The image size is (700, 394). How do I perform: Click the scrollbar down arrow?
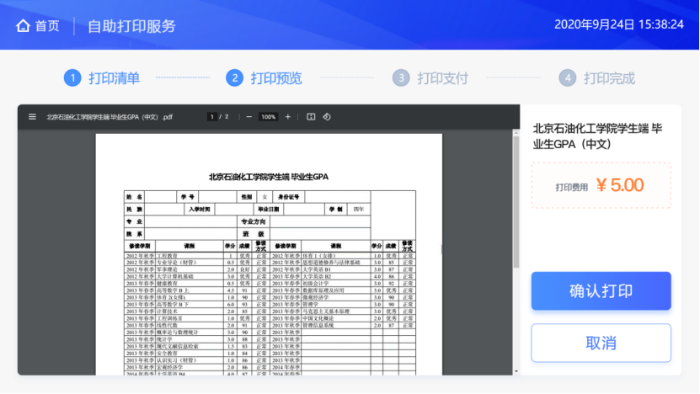pyautogui.click(x=516, y=371)
